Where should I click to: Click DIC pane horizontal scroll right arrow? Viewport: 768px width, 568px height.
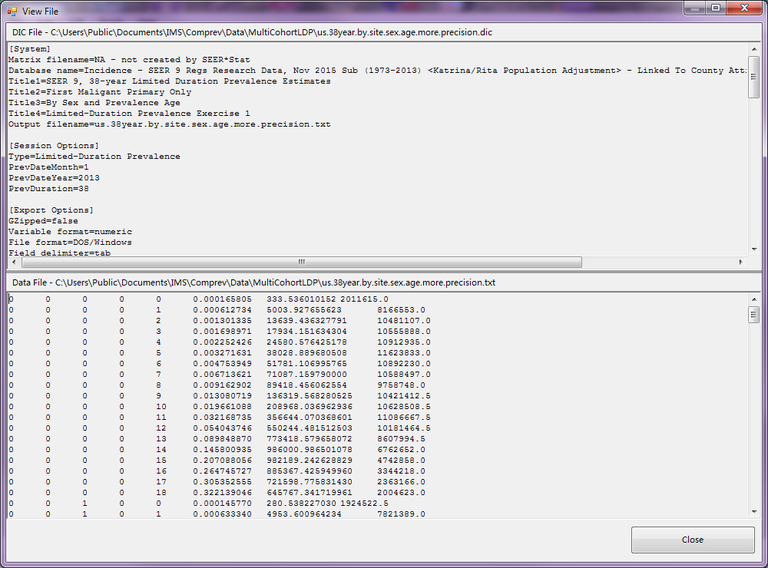pyautogui.click(x=740, y=262)
